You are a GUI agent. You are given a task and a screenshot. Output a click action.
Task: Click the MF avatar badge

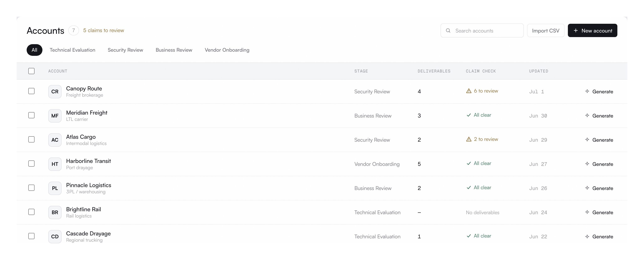click(55, 116)
